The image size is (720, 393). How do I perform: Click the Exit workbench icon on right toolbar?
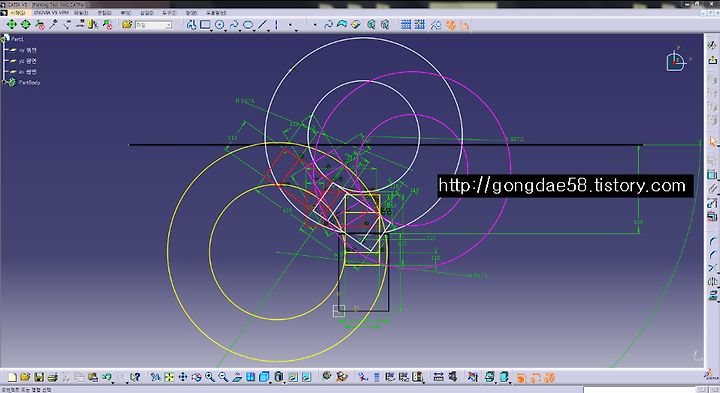(712, 60)
